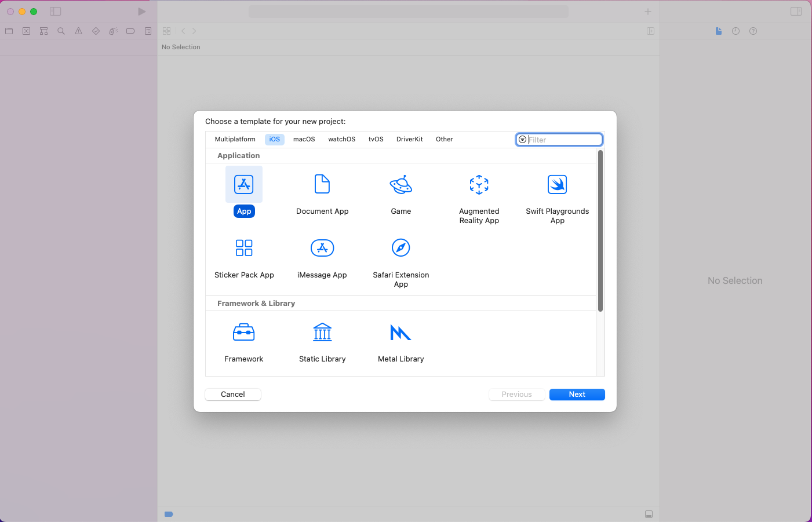The height and width of the screenshot is (522, 812).
Task: Select the Framework template
Action: (x=244, y=333)
